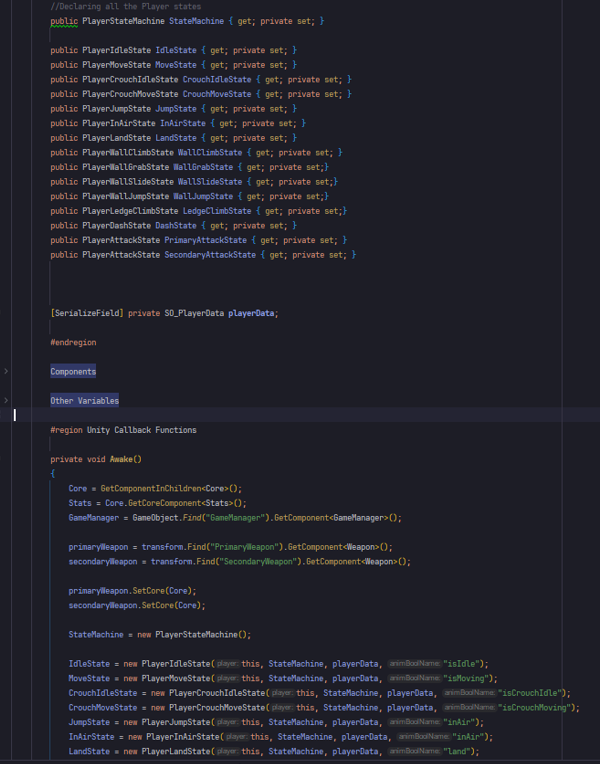
Task: Click the SO_PlayerData type name
Action: click(x=192, y=314)
